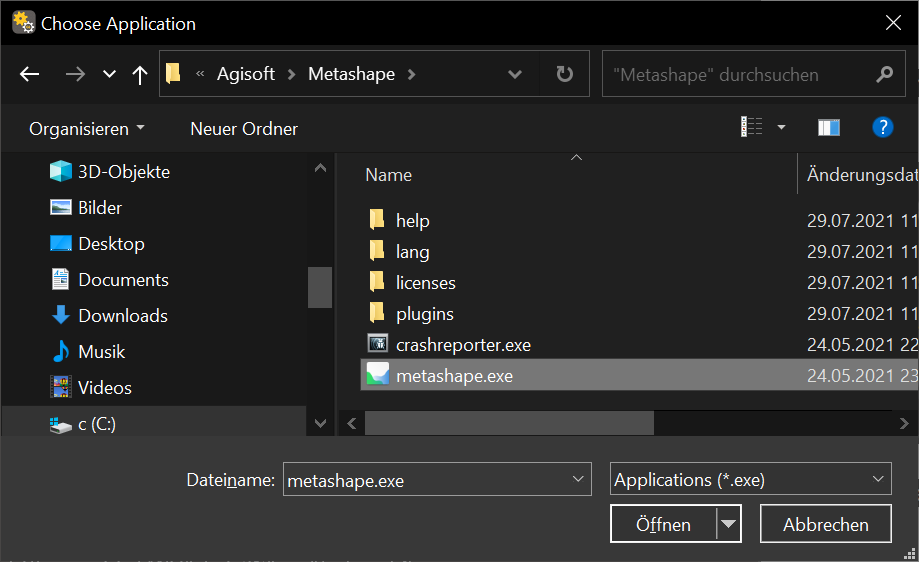The image size is (919, 562).
Task: Click the sidebar vertical scrollbar thumb
Action: (x=320, y=287)
